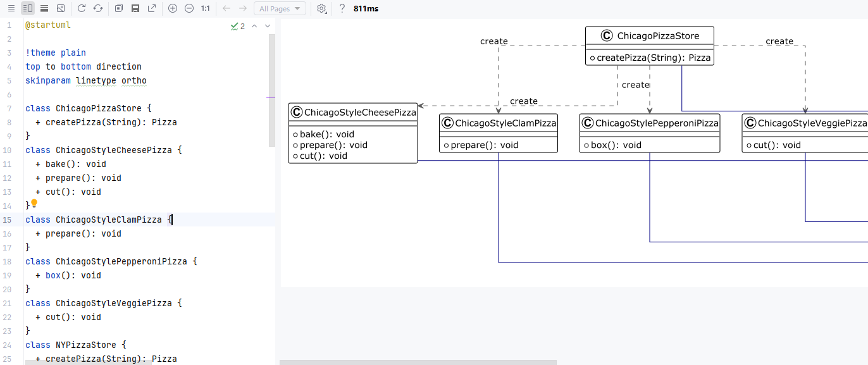
Task: Toggle automatic refresh sync icon
Action: (x=98, y=8)
